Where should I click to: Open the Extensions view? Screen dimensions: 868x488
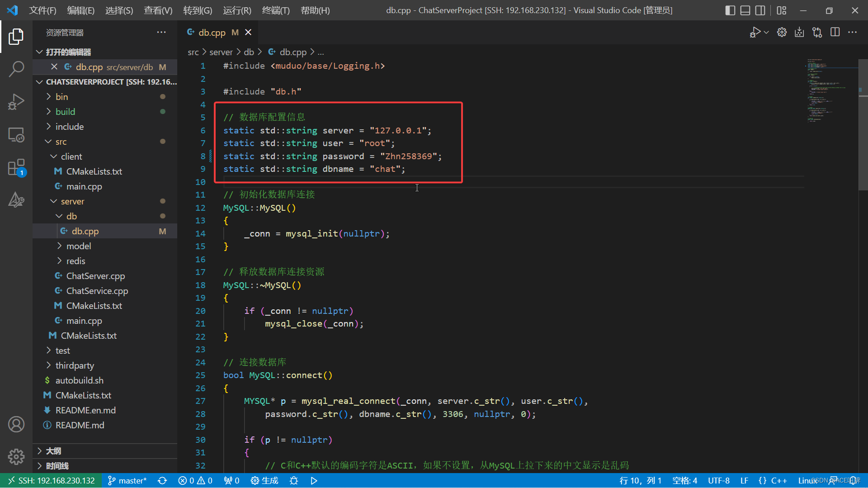click(16, 167)
